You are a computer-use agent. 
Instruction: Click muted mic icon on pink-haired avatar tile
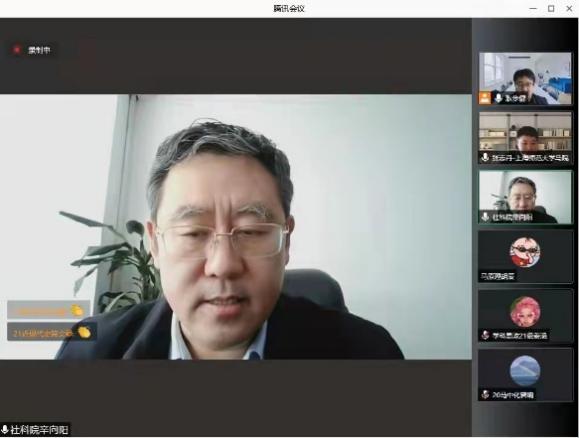click(485, 335)
